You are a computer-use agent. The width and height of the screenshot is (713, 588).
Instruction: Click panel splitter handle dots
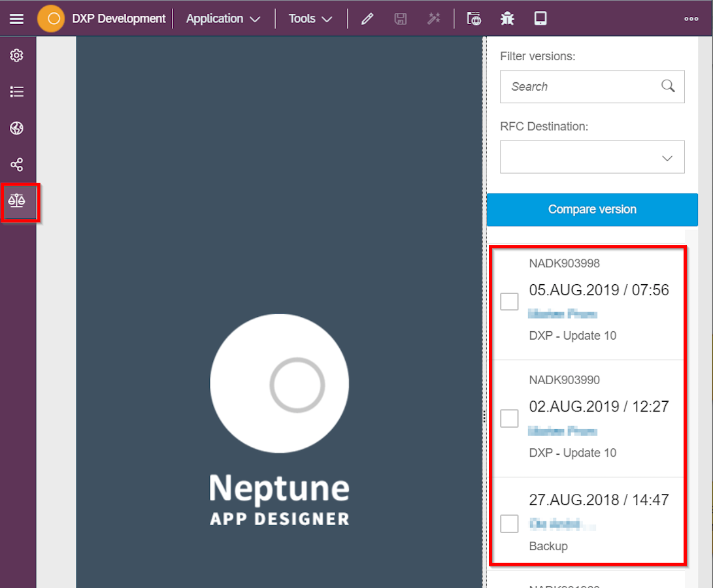pos(484,417)
